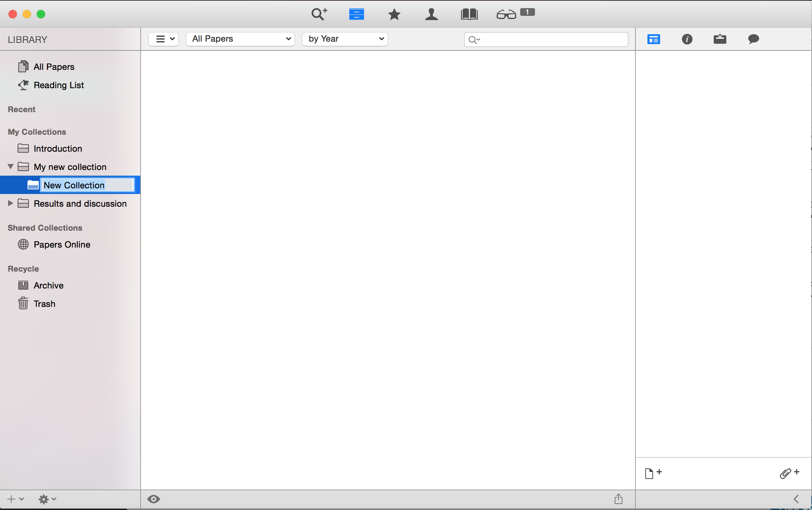Viewport: 812px width, 510px height.
Task: Click the Shared Collections header
Action: tap(45, 228)
